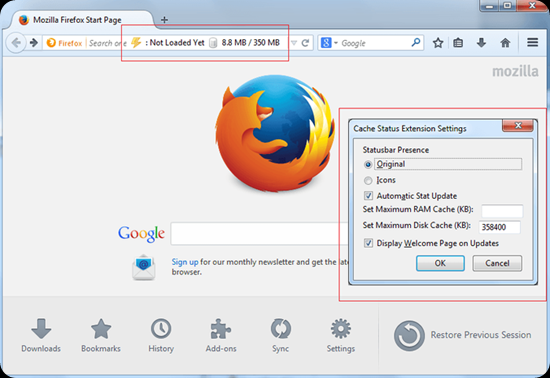Click the Set Maximum RAM Cache field
This screenshot has width=550, height=378.
(x=502, y=211)
